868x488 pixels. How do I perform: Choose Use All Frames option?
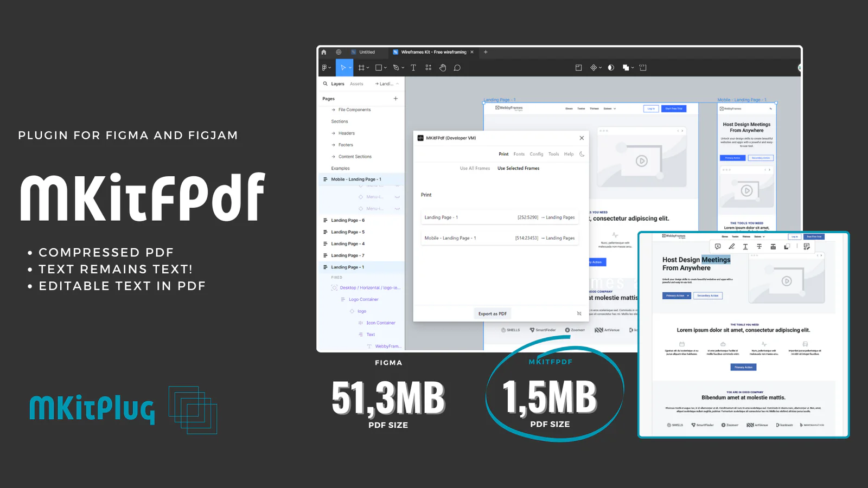(475, 169)
